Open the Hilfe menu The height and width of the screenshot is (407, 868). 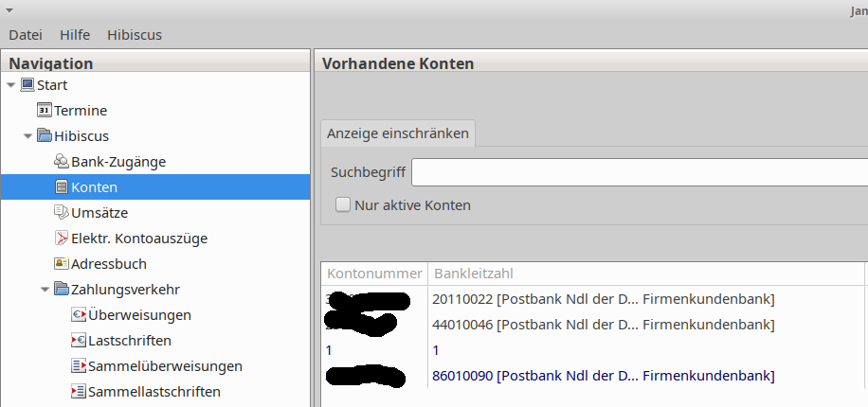[x=75, y=35]
